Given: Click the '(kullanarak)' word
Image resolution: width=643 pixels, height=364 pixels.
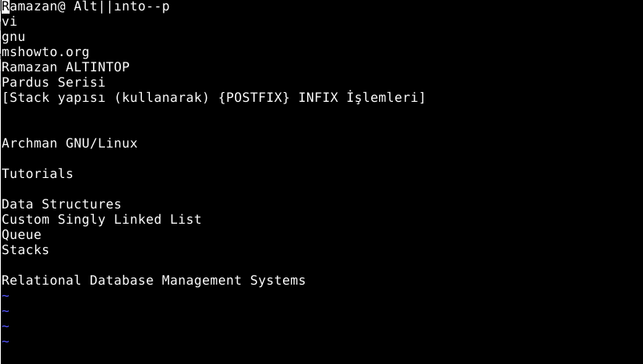Looking at the screenshot, I should coord(162,98).
